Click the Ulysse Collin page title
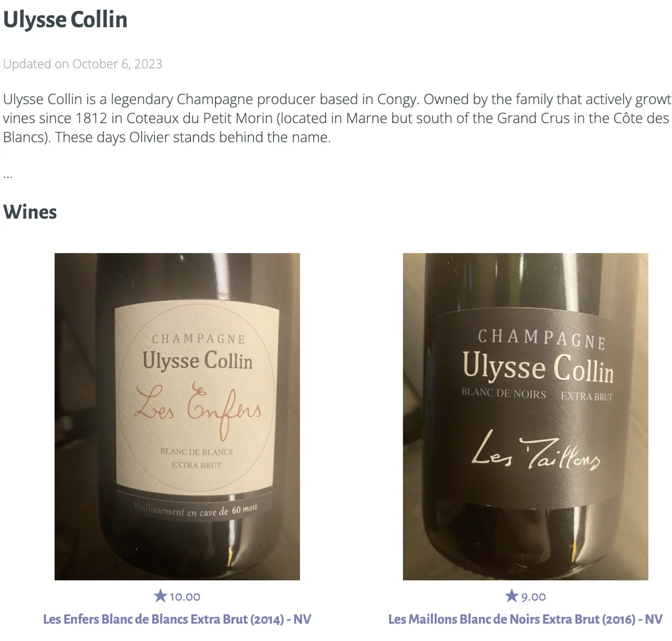 click(65, 20)
